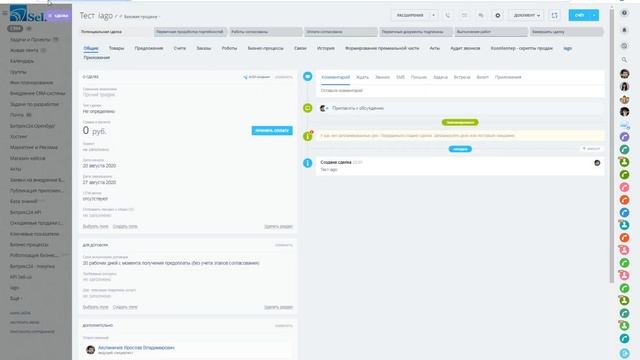Compose an email via the envelope icon
640x360 pixels.
click(x=464, y=16)
